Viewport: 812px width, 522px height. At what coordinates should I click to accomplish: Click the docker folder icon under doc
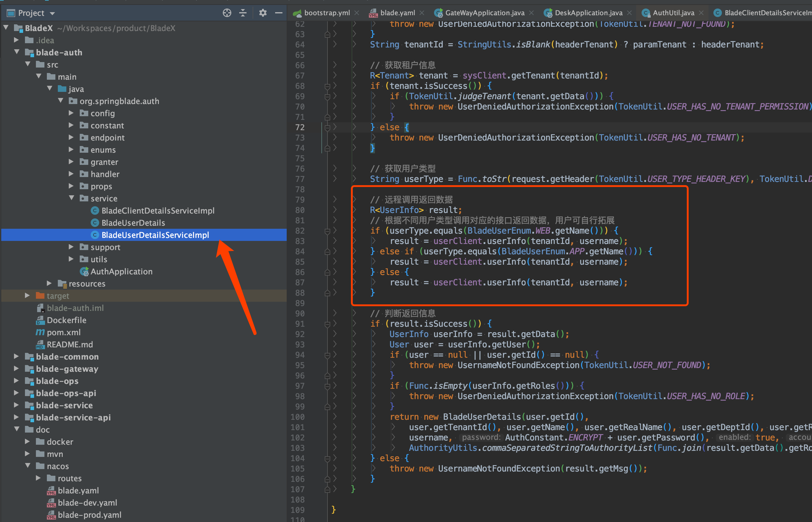coord(40,442)
